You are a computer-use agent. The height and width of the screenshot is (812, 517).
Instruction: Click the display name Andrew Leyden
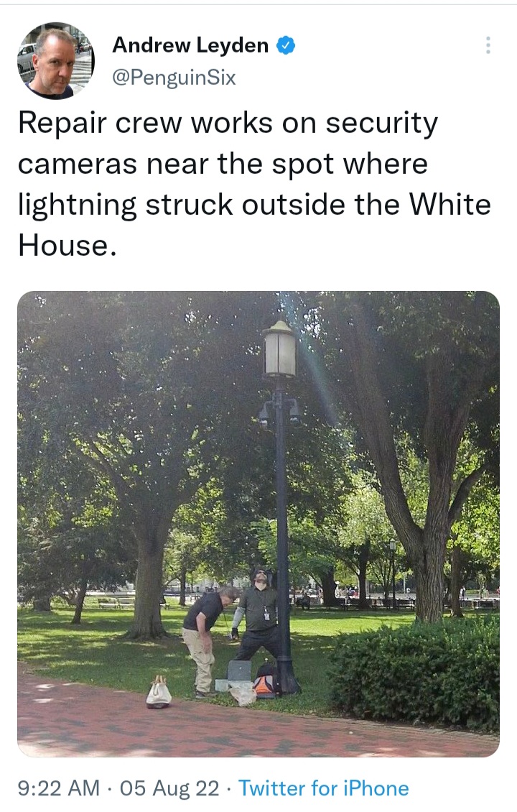pyautogui.click(x=190, y=45)
